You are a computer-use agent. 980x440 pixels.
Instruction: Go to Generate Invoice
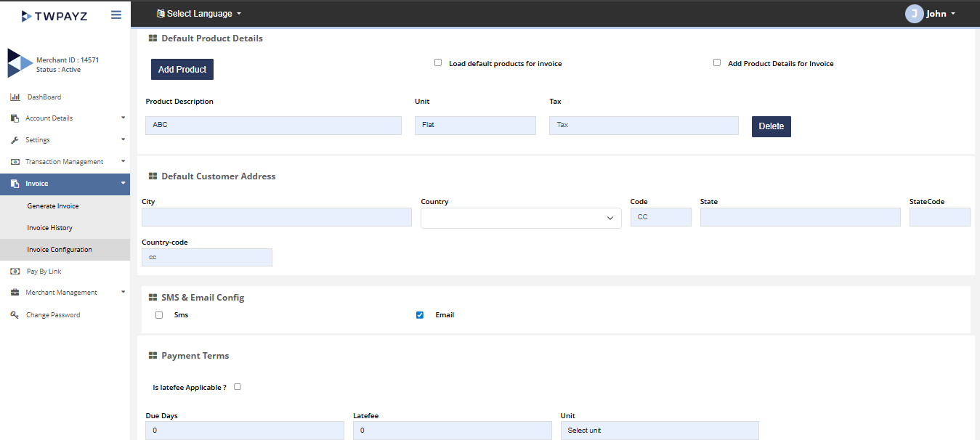53,206
